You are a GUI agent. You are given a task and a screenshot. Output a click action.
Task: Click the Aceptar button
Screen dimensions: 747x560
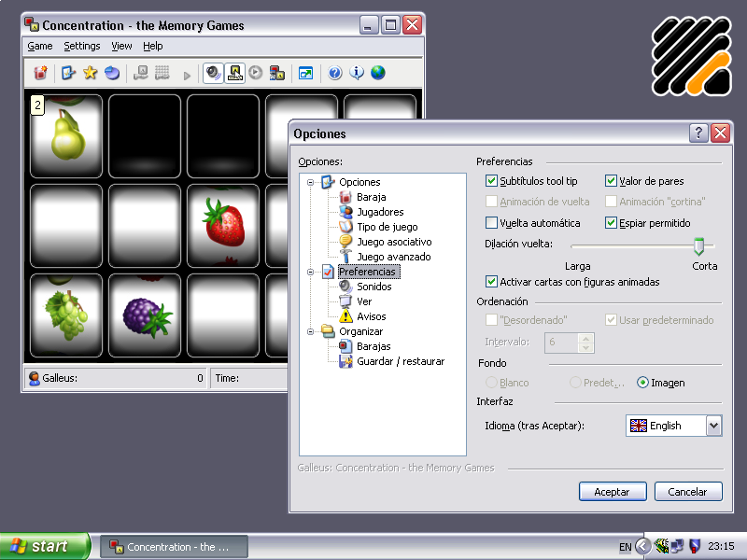pos(612,492)
